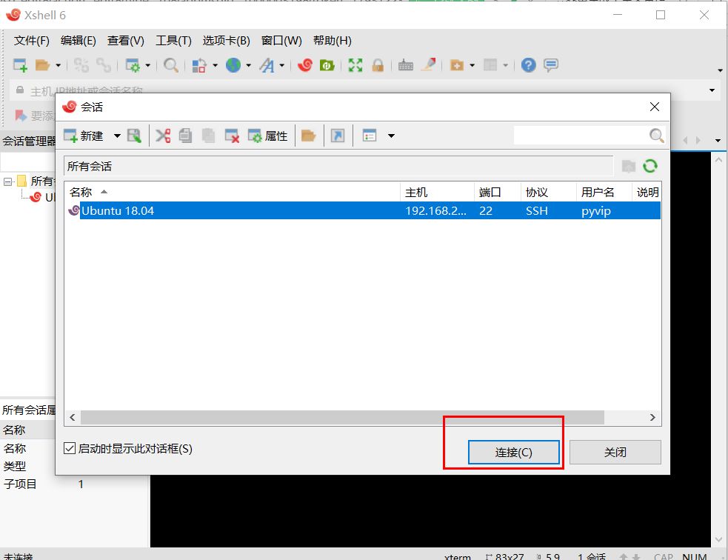
Task: Open the 新建 dropdown arrow
Action: [117, 136]
